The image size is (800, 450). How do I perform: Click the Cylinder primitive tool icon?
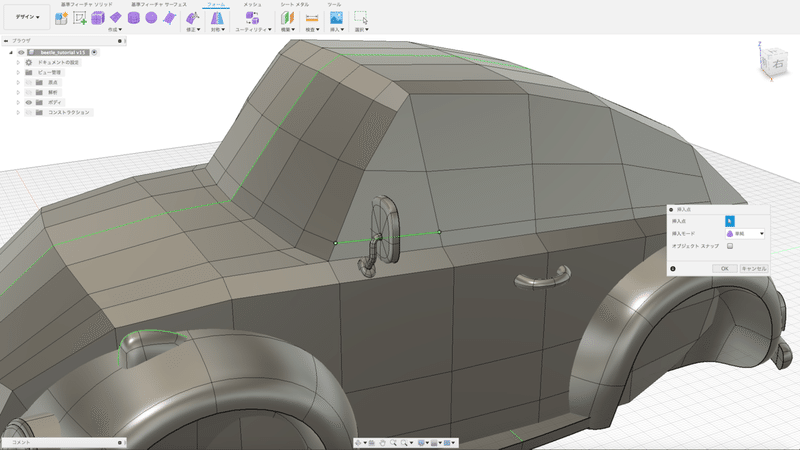(x=133, y=18)
